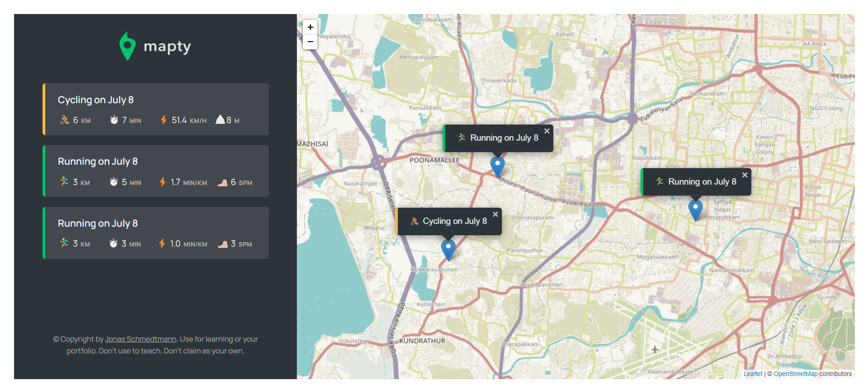The height and width of the screenshot is (390, 868).
Task: Open the OpenStreetMap attribution link
Action: [x=795, y=374]
